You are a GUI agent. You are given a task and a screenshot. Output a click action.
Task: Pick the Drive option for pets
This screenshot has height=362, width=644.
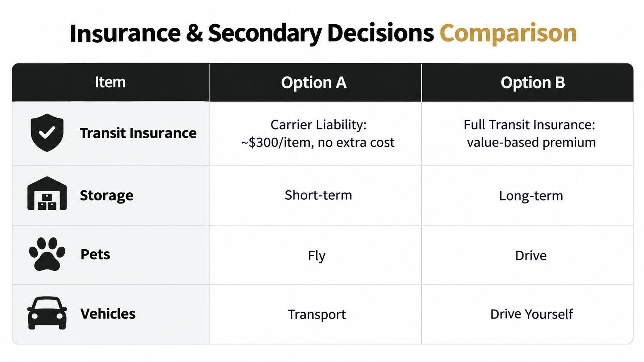pyautogui.click(x=528, y=255)
